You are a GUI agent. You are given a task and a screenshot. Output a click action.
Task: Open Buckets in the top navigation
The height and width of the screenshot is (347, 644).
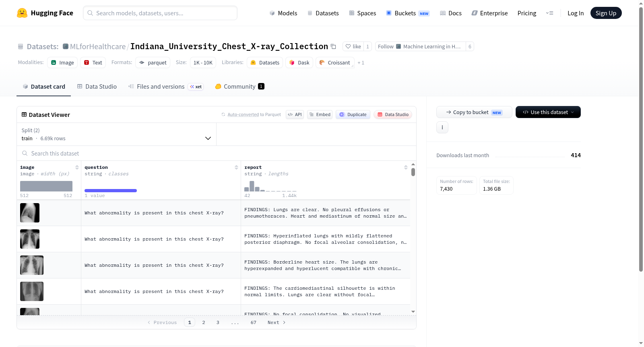click(x=408, y=13)
